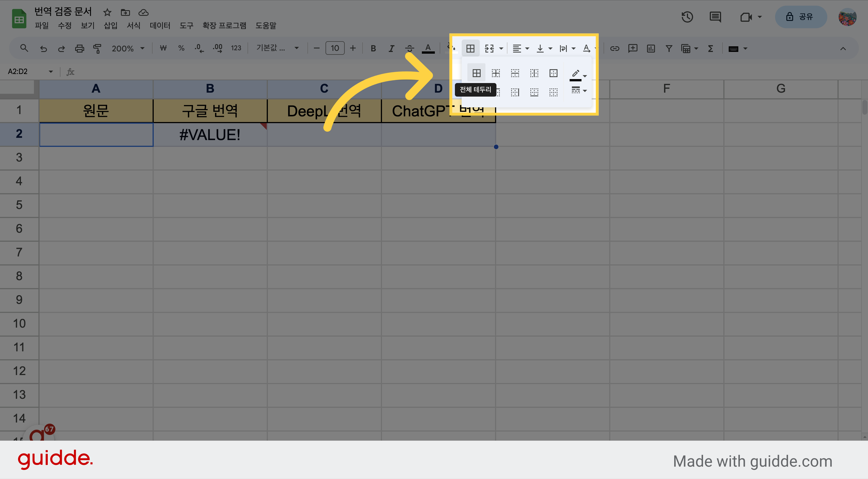Click the merge cells icon
Screen dimensions: 868x479
(489, 49)
